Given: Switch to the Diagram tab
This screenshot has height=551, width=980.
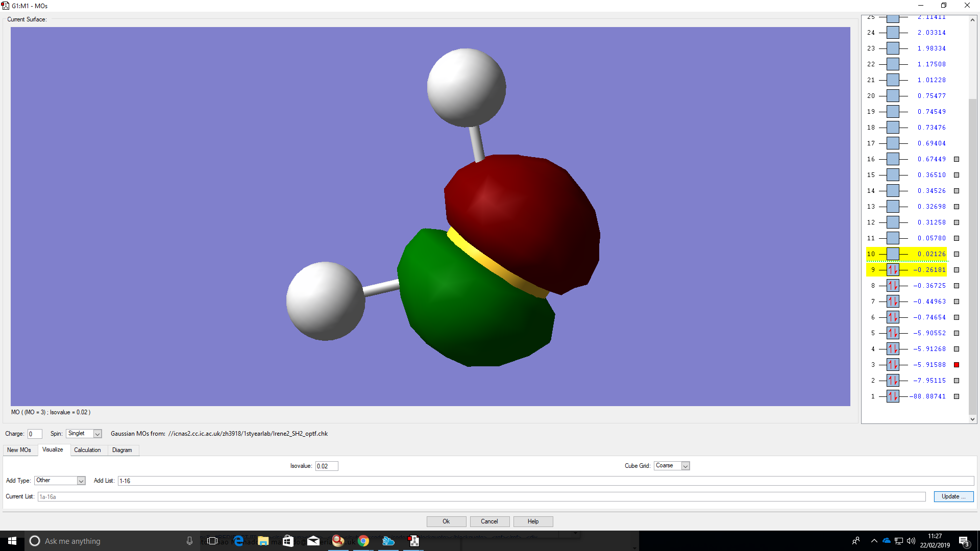Looking at the screenshot, I should (122, 450).
